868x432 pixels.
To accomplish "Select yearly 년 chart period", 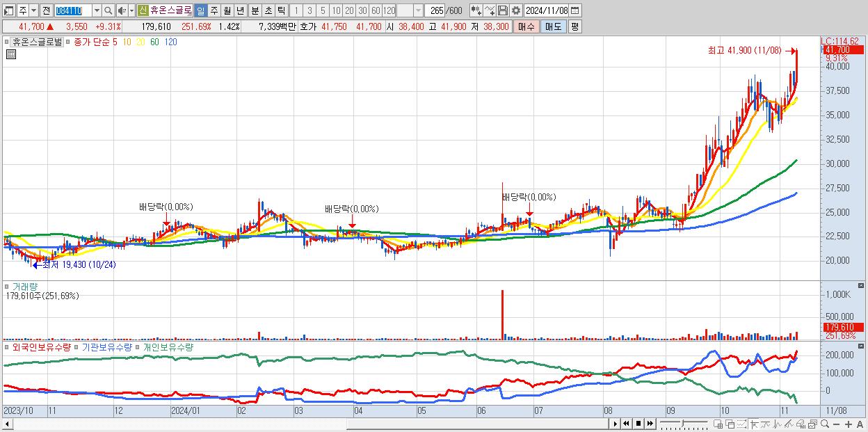I will coord(241,10).
